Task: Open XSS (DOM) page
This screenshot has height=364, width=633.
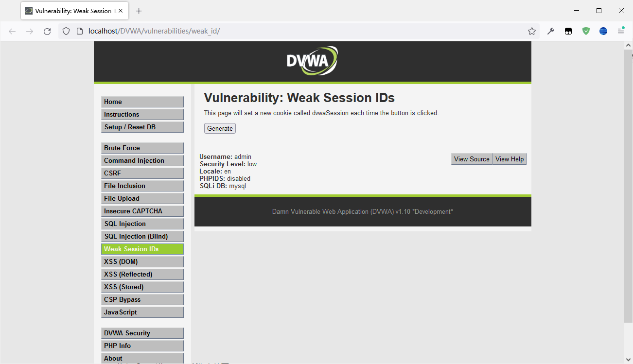Action: [142, 261]
